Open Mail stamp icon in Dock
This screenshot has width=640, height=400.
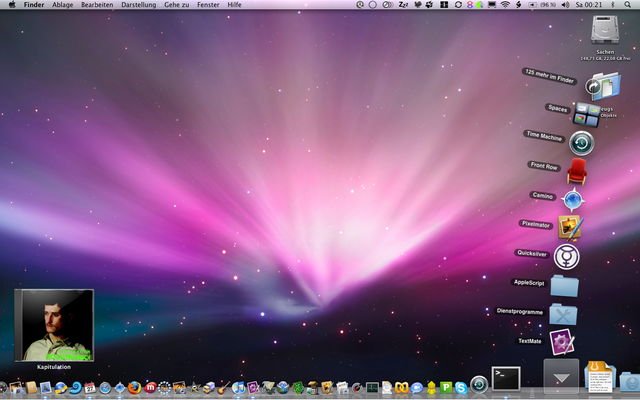[45, 388]
